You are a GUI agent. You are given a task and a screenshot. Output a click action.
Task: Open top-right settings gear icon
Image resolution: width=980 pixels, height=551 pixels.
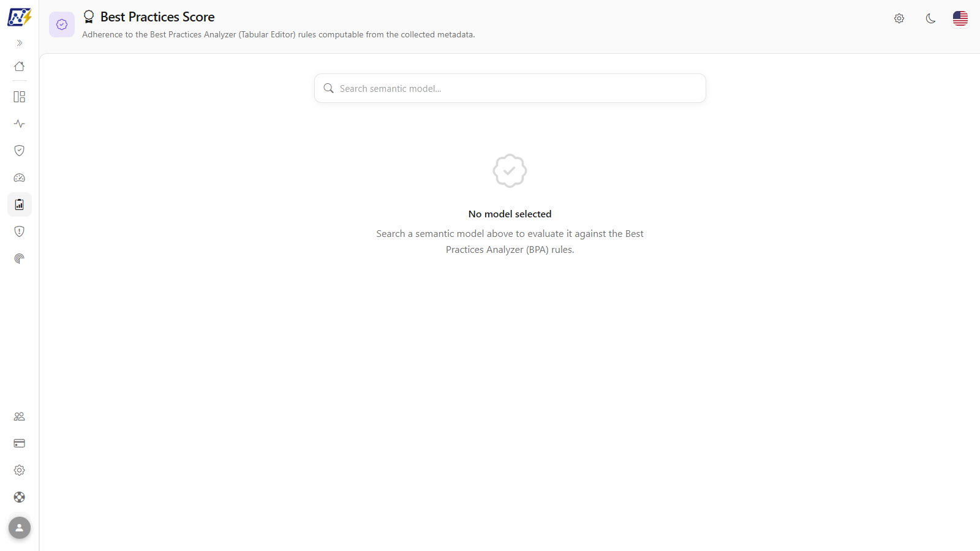(899, 18)
